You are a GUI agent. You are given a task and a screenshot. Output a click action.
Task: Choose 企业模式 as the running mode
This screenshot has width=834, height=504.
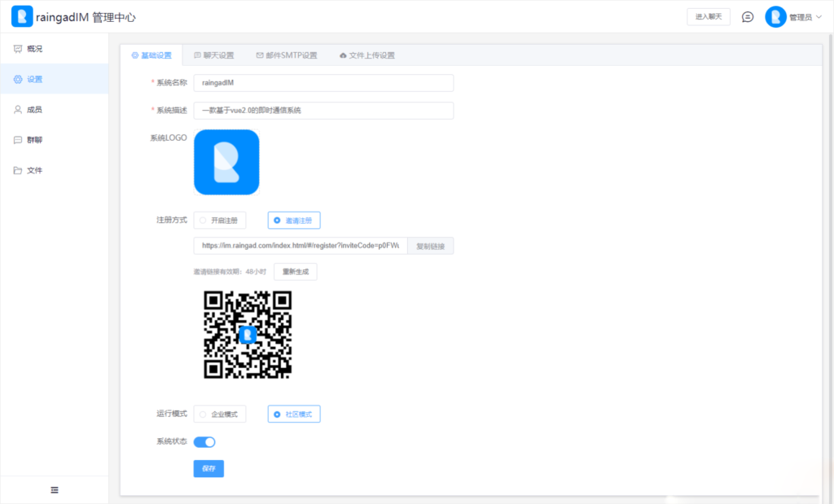(x=220, y=414)
